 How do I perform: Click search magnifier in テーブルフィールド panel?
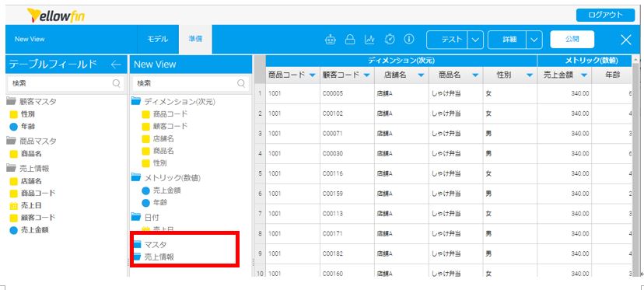(116, 83)
